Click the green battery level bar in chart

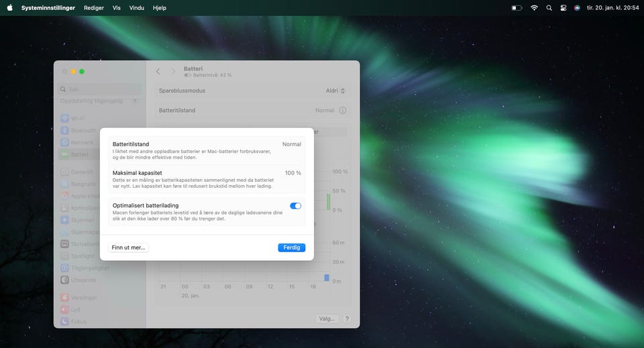coord(329,202)
